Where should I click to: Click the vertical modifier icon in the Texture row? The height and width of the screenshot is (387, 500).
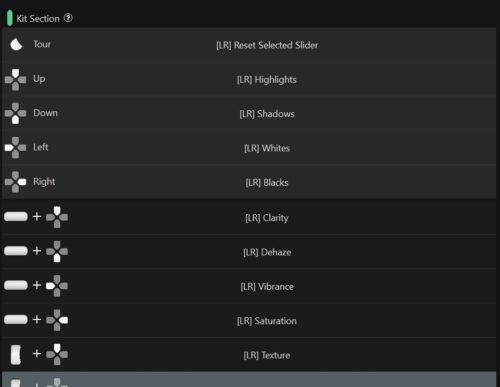16,355
